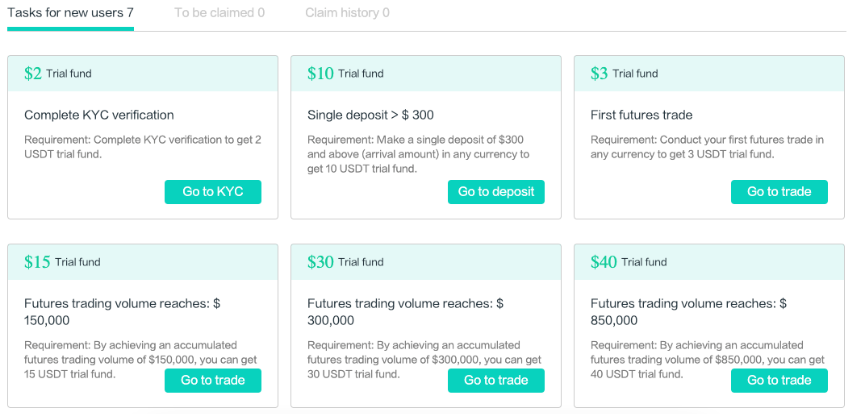Open the 'Claim history' tab
This screenshot has height=414, width=852.
pos(347,13)
